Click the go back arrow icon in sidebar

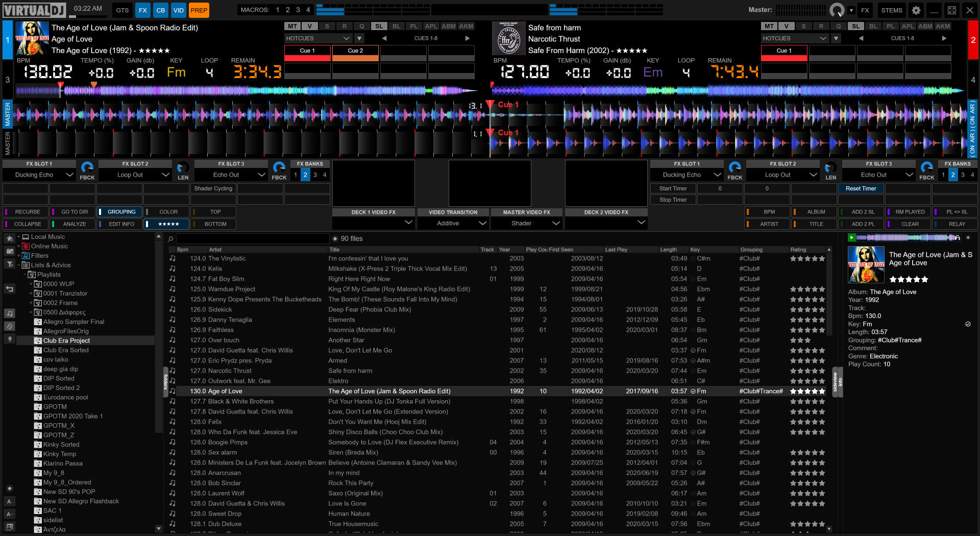click(10, 289)
